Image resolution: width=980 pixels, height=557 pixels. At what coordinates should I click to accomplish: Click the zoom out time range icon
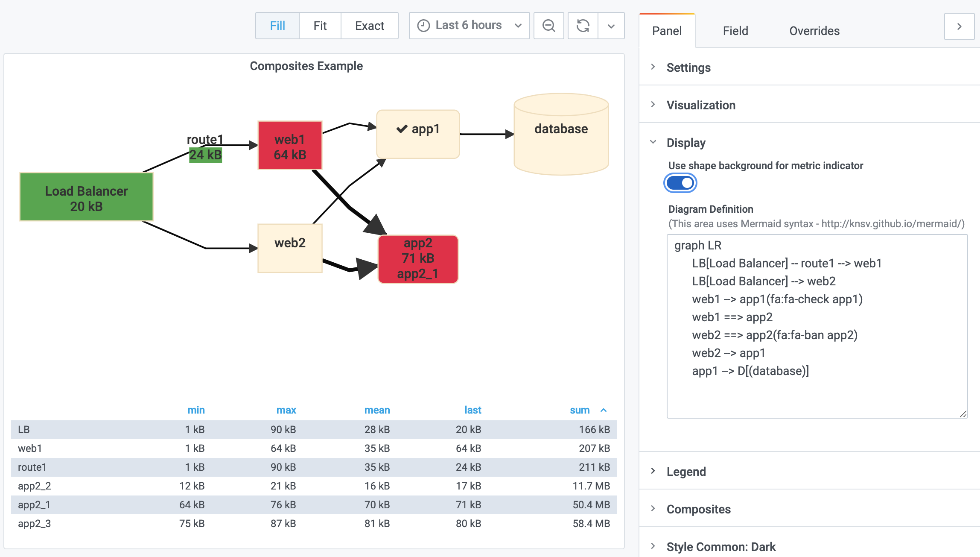(548, 26)
